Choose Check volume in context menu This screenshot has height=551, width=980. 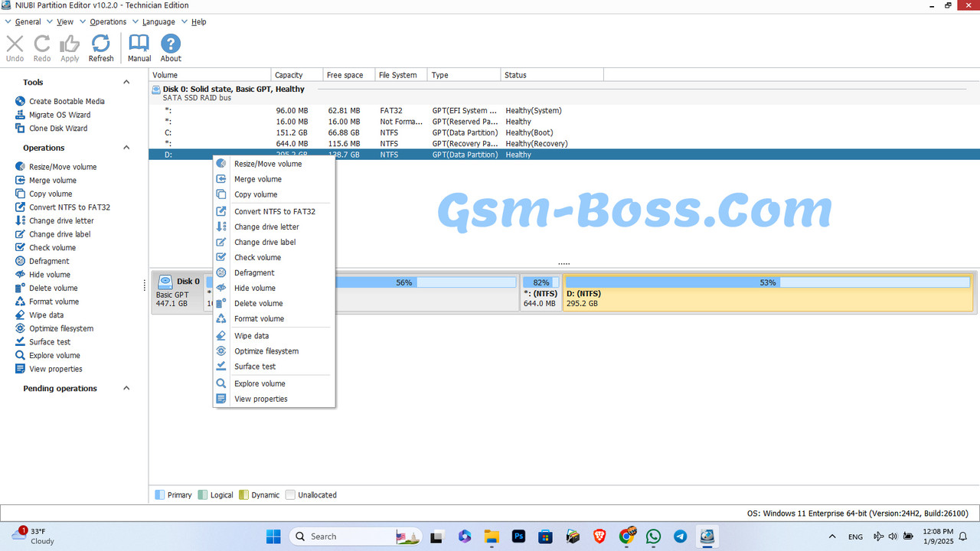click(274, 257)
